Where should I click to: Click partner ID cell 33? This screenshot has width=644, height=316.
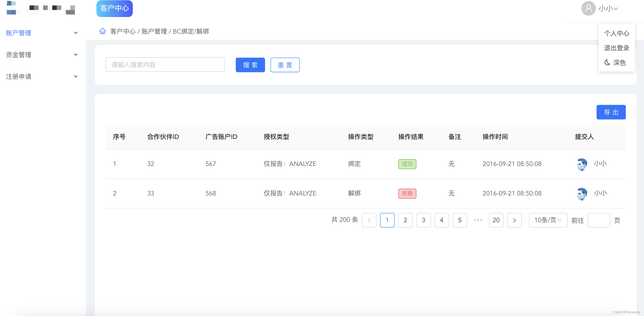(x=150, y=193)
